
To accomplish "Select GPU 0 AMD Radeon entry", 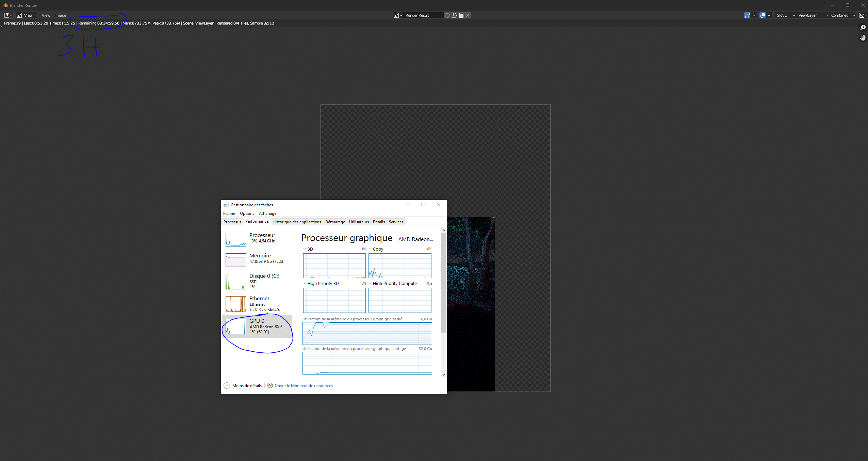I will pos(257,326).
